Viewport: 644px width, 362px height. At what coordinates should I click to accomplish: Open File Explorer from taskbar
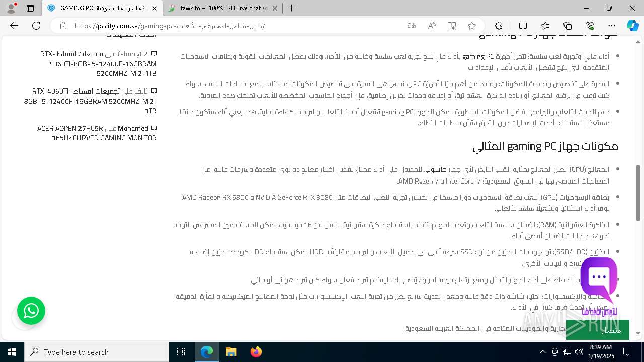click(231, 352)
